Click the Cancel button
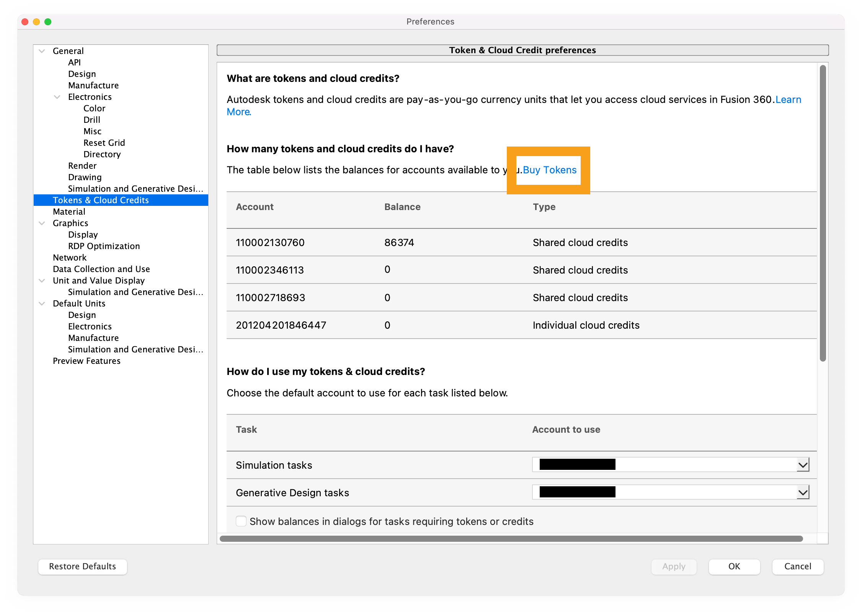 coord(797,566)
